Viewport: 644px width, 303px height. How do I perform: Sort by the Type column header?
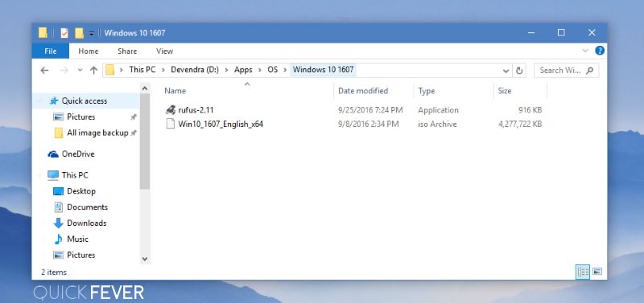427,91
